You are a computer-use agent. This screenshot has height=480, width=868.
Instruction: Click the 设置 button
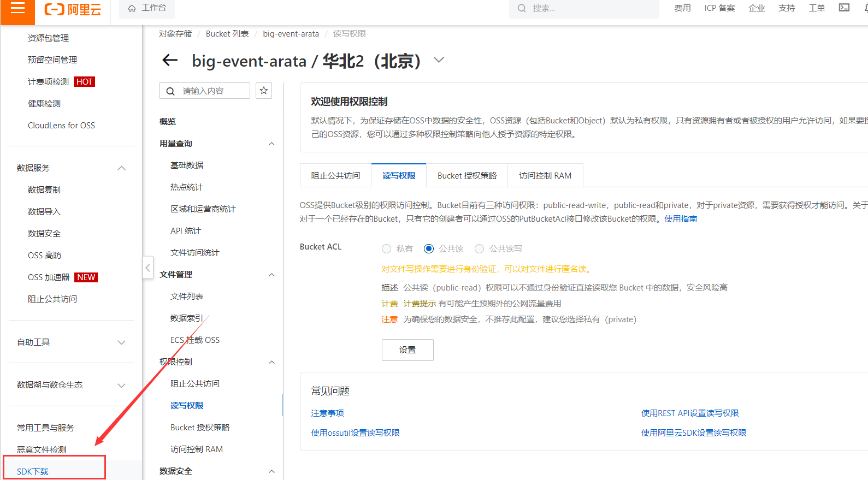[408, 350]
